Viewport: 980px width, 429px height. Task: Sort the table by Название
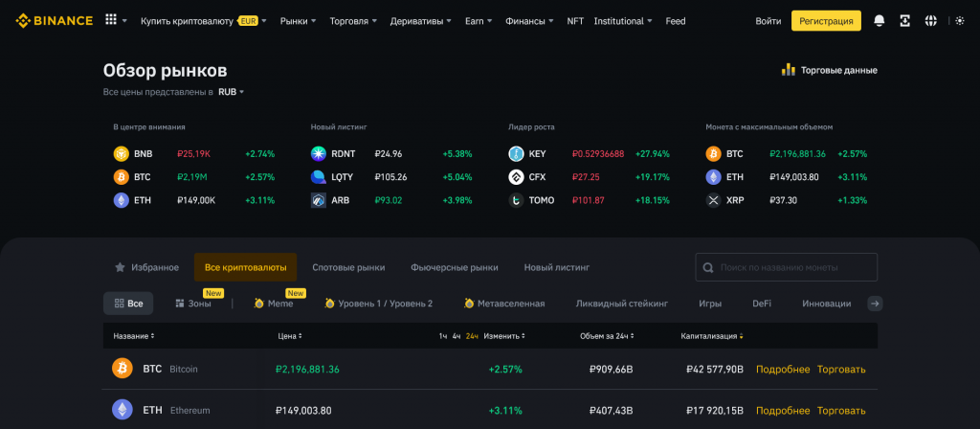tap(134, 336)
